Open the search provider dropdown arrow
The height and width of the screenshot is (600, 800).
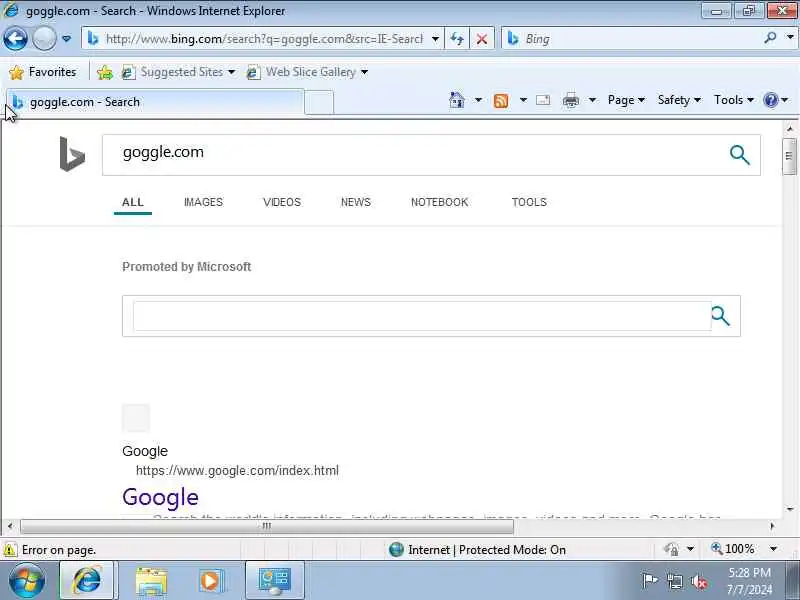tap(790, 37)
